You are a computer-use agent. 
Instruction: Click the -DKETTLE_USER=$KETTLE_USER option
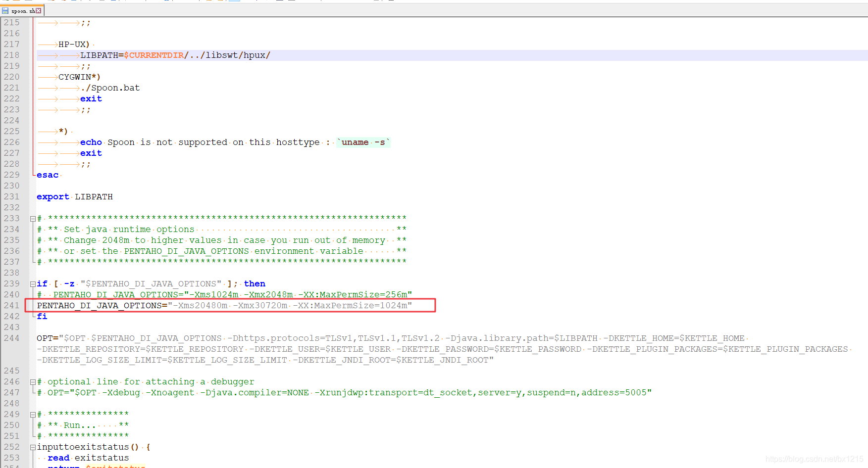320,349
